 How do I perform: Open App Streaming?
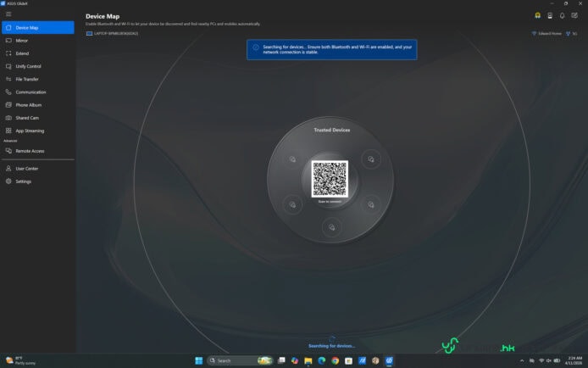pos(38,131)
